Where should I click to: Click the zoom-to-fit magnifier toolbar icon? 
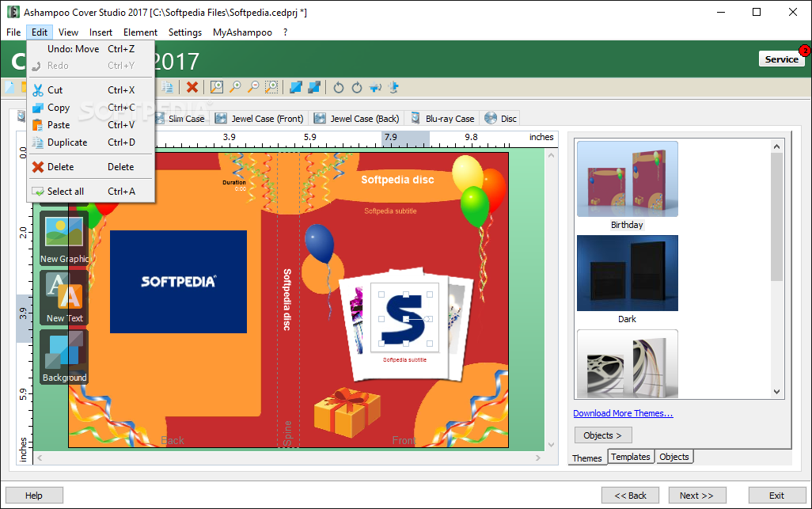(217, 87)
